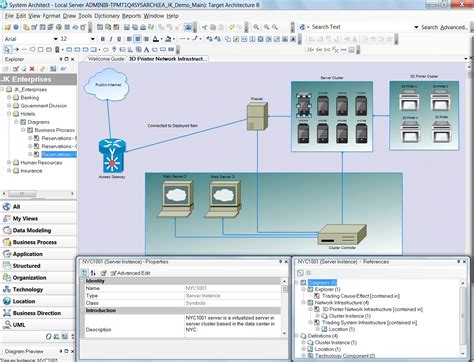Switch to the Welcome Guide tab
Screen dimensions: 474x362
105,59
